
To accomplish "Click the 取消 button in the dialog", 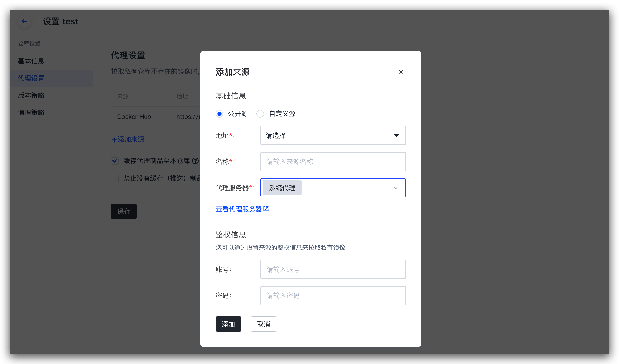I will pos(263,324).
